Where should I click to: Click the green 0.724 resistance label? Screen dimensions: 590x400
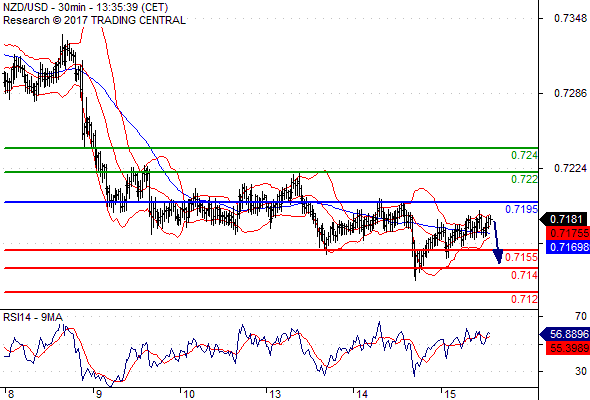coord(524,155)
